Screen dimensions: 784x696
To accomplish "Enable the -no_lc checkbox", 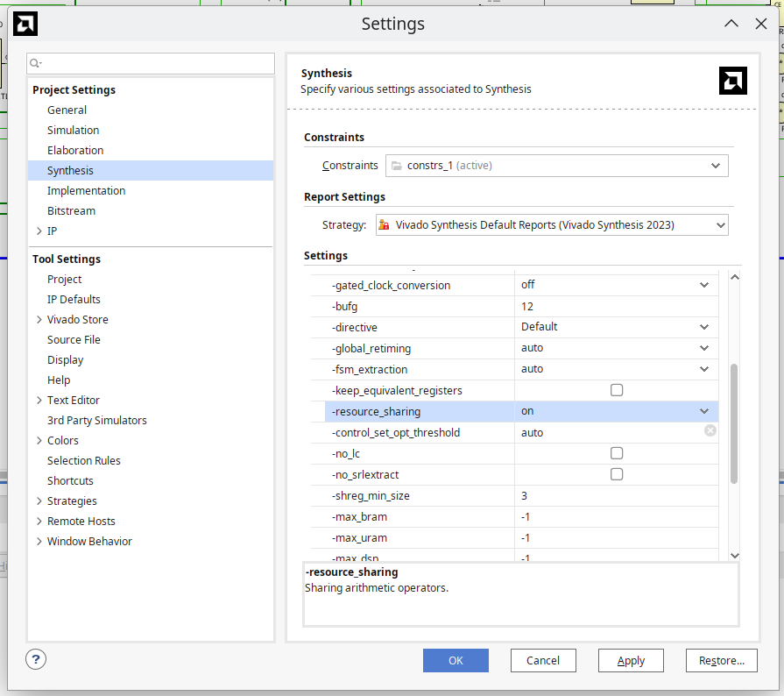I will pos(617,453).
